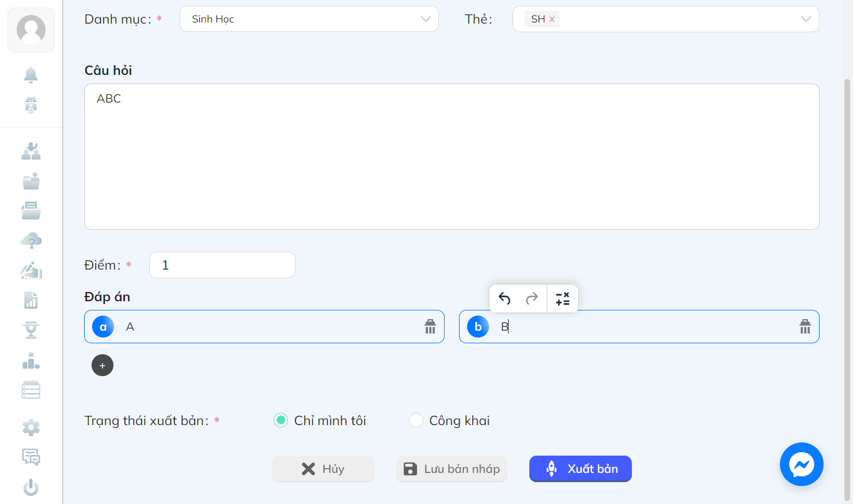This screenshot has height=504, width=853.
Task: Open the stacked documents sidebar icon
Action: coord(31,211)
